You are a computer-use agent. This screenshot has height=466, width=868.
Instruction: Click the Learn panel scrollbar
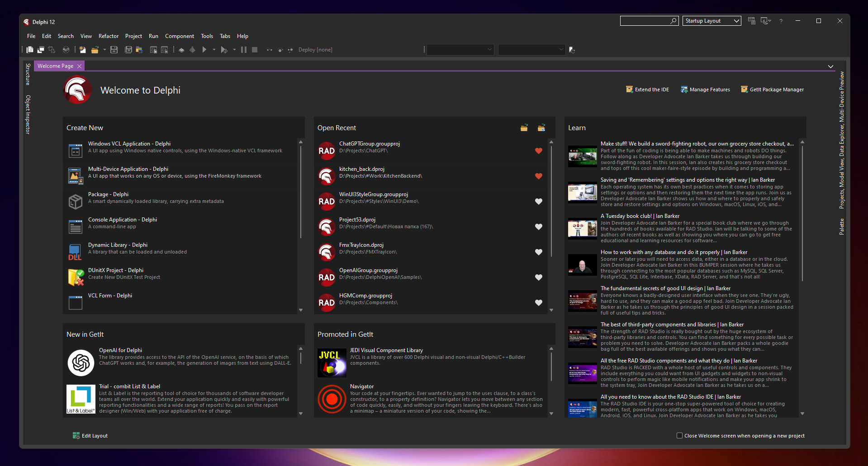pyautogui.click(x=802, y=212)
